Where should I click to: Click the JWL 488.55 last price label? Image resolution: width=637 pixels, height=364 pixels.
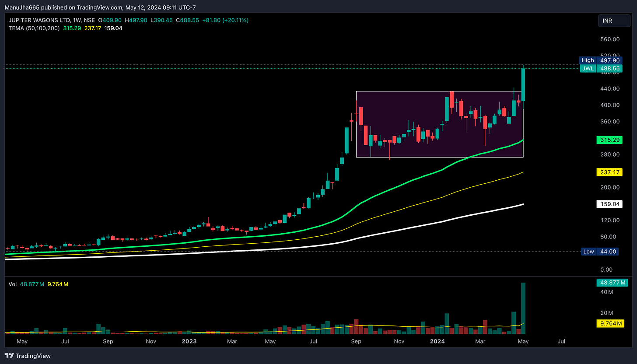[601, 69]
